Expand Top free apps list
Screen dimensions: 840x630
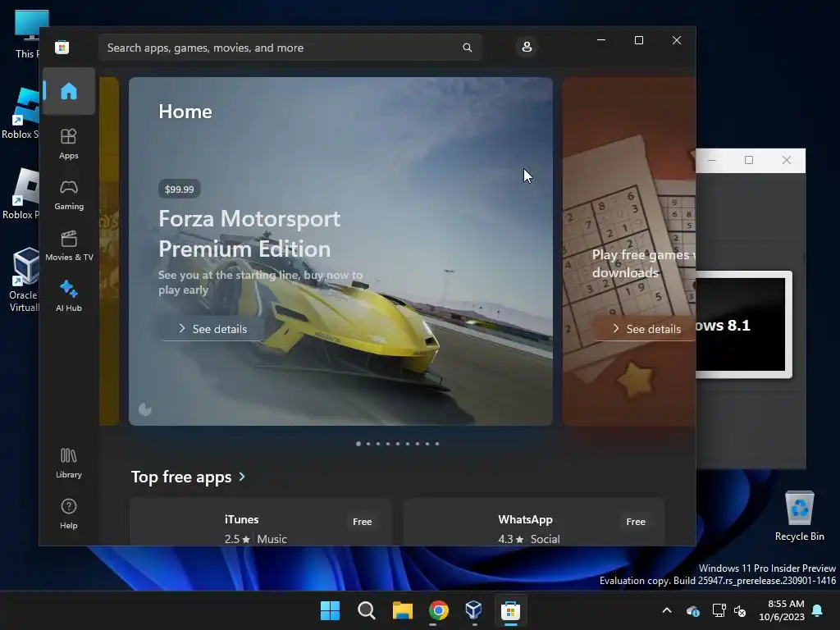click(x=188, y=477)
